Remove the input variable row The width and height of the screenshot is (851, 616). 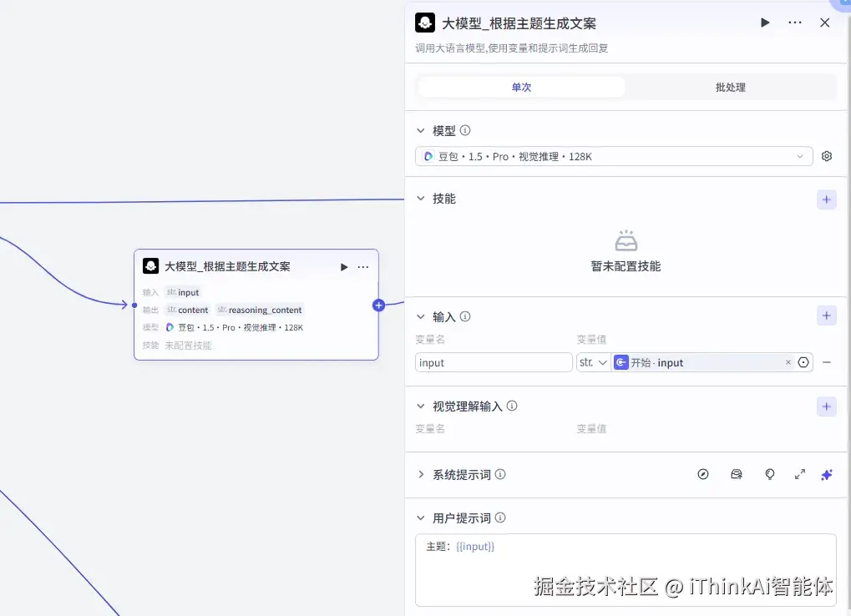[827, 362]
